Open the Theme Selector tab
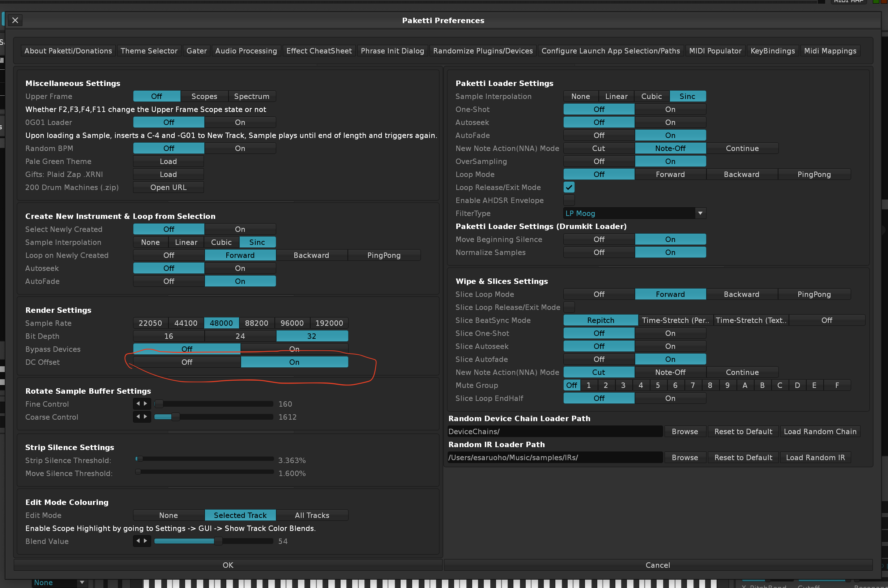The width and height of the screenshot is (888, 588). (149, 51)
